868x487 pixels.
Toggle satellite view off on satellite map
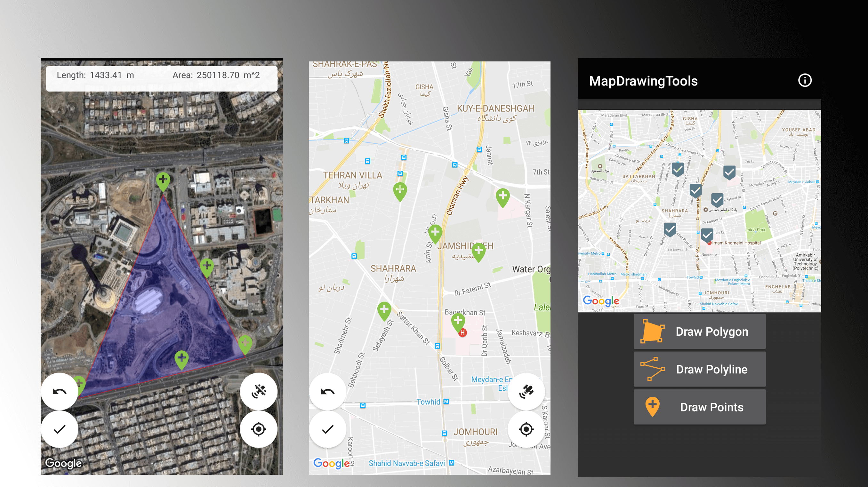[258, 391]
